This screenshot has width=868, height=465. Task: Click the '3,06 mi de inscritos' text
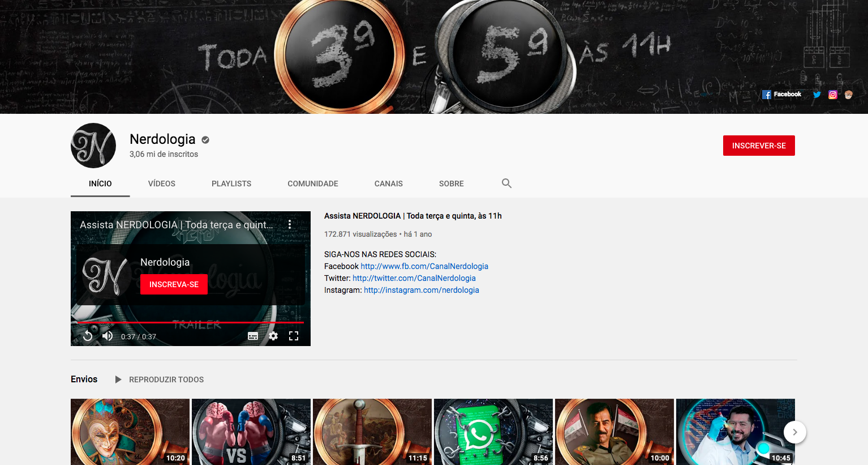(x=164, y=154)
